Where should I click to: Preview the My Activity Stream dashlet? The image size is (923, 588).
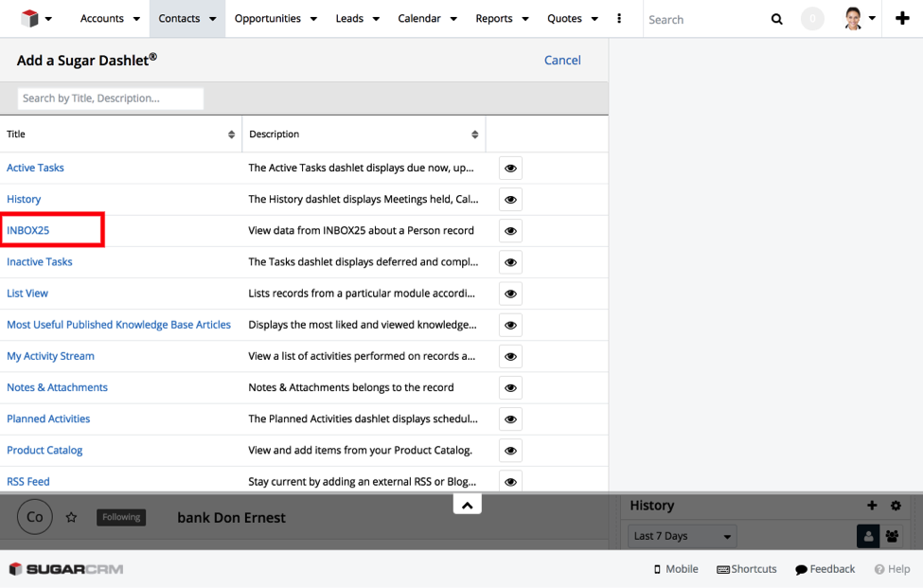pos(510,357)
